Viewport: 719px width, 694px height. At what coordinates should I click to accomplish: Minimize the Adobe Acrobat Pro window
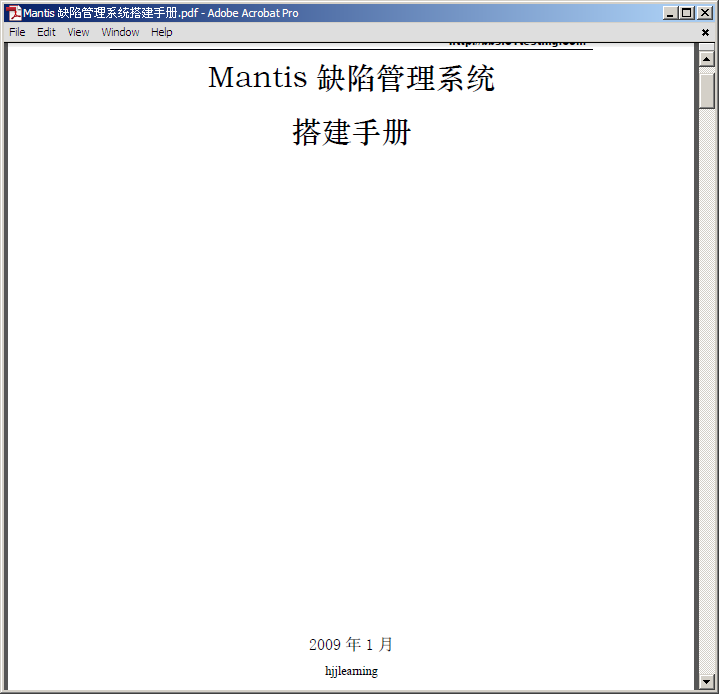[669, 13]
